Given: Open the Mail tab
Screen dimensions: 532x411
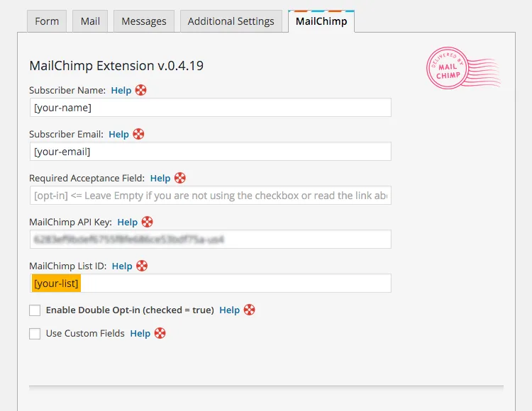Looking at the screenshot, I should (90, 21).
